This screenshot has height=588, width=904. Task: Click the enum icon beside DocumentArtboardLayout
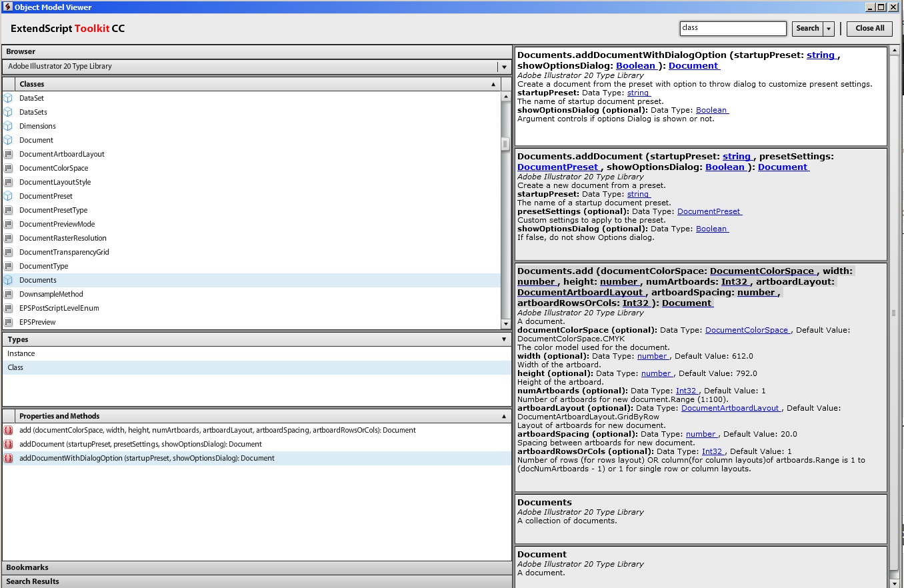(x=8, y=154)
